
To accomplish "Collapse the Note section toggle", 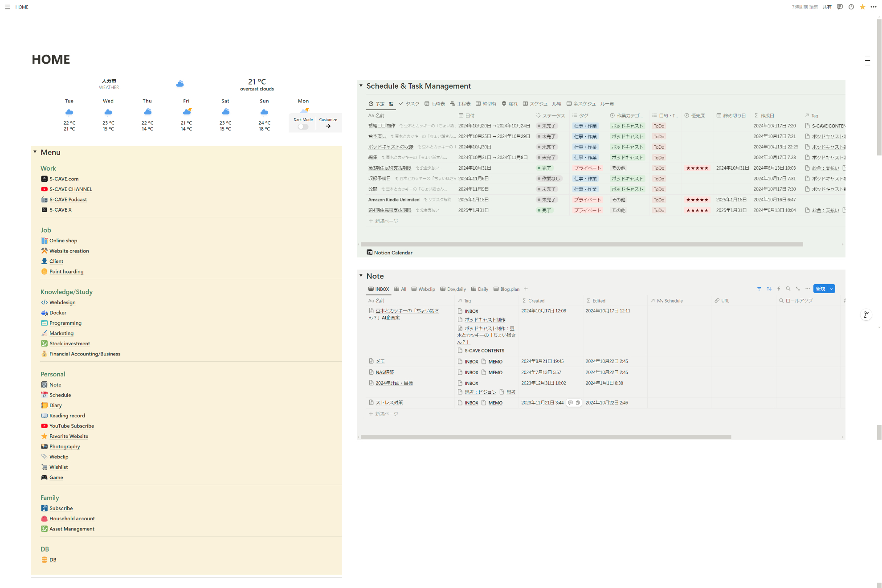I will (x=361, y=276).
